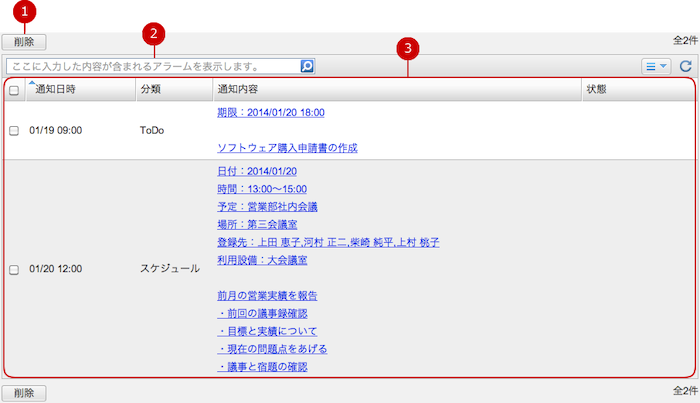Open link 予定：営業部社内会議
This screenshot has width=700, height=403.
pos(267,207)
